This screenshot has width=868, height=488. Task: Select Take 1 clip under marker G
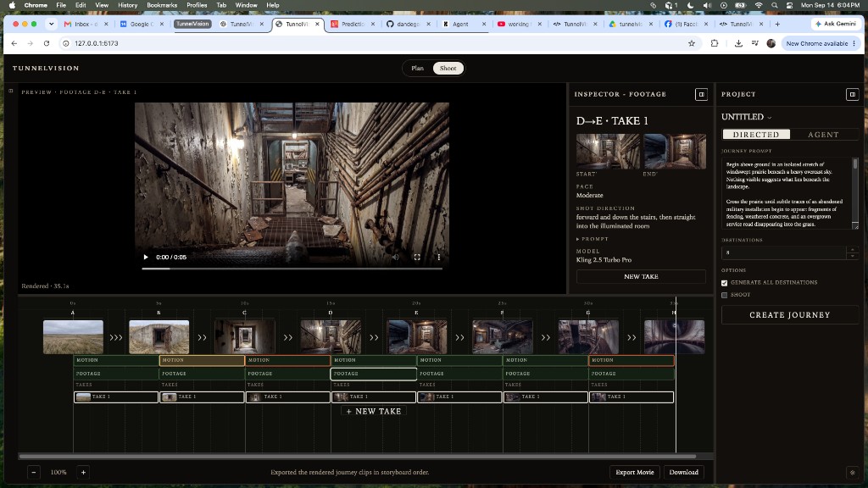pyautogui.click(x=632, y=396)
